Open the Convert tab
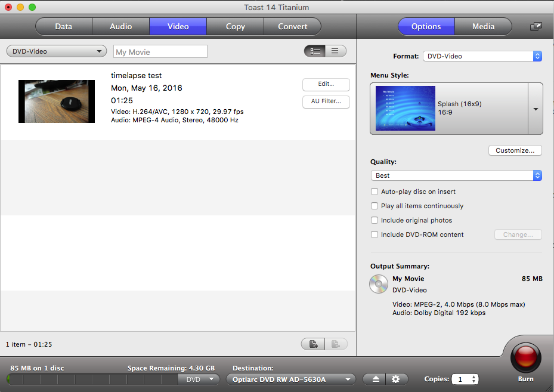 [293, 26]
